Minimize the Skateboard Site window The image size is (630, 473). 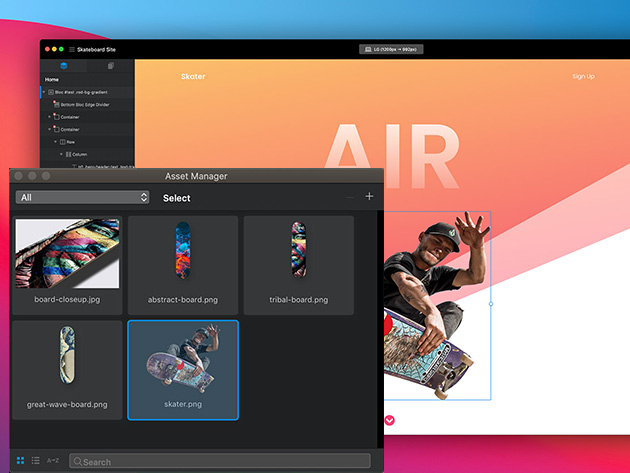[x=54, y=49]
